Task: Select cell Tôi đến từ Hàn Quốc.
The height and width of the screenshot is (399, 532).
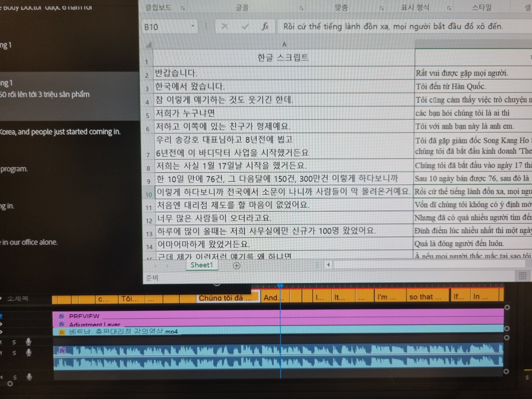Action: click(x=473, y=86)
